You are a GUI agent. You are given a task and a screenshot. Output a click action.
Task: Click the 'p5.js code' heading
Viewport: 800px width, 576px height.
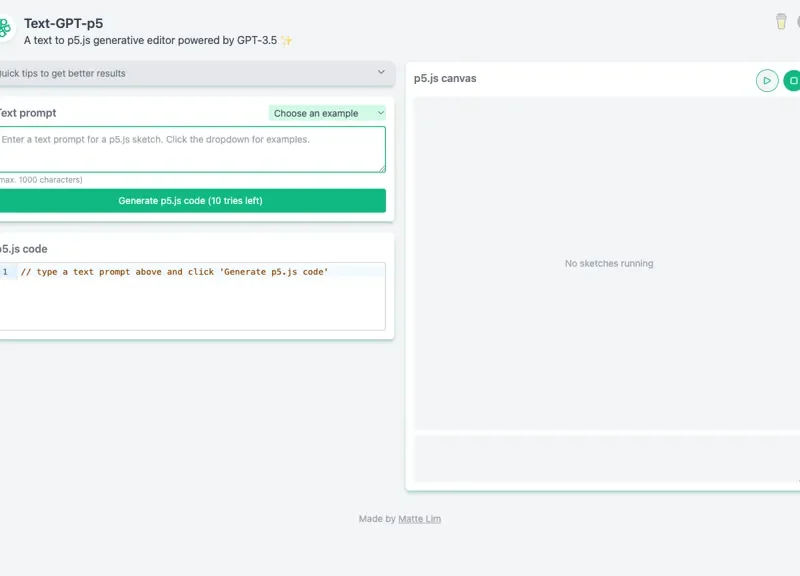click(x=23, y=249)
